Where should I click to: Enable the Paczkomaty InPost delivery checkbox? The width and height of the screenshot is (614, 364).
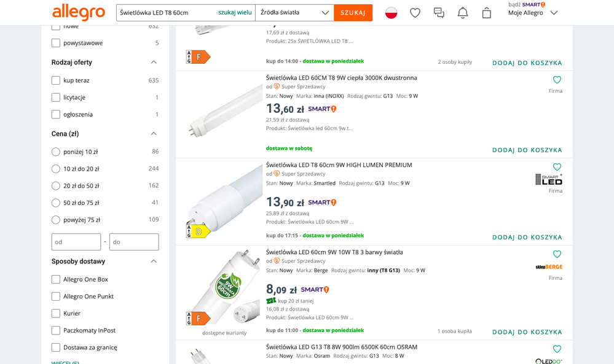(x=56, y=330)
